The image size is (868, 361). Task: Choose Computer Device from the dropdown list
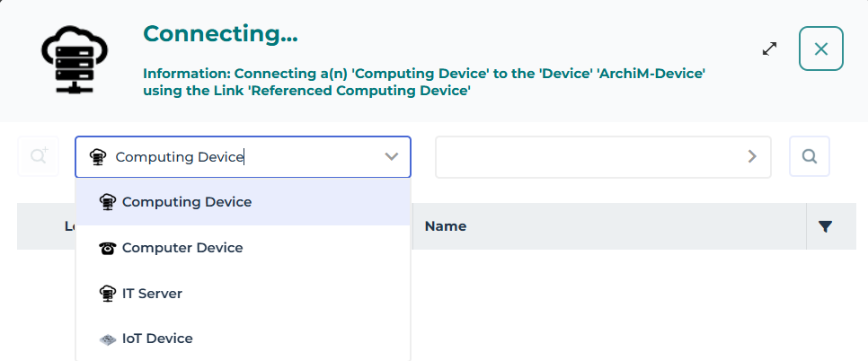point(182,248)
